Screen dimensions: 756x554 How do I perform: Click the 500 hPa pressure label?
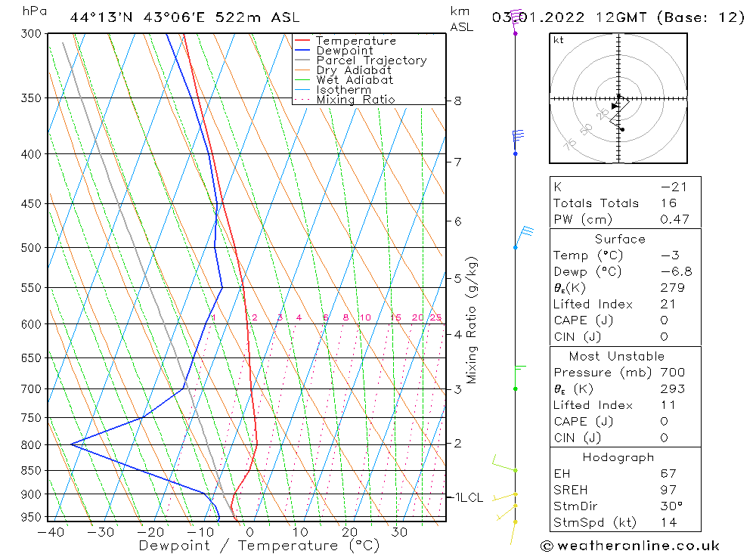tap(31, 248)
